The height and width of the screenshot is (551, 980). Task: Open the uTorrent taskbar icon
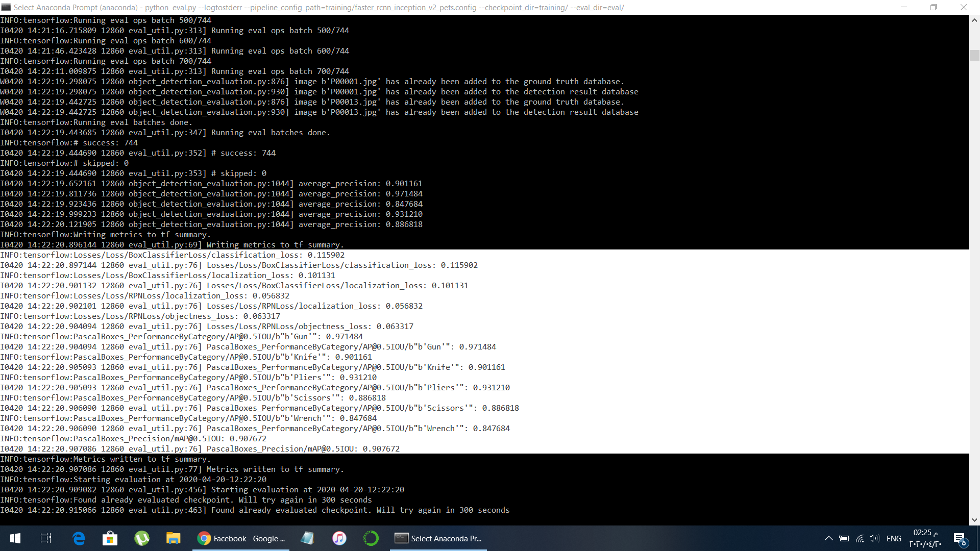point(141,538)
